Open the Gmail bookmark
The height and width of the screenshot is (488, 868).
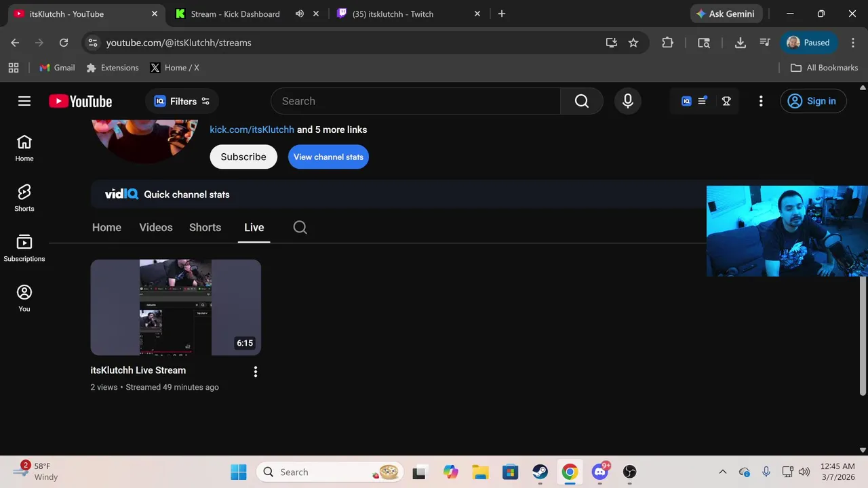coord(58,68)
